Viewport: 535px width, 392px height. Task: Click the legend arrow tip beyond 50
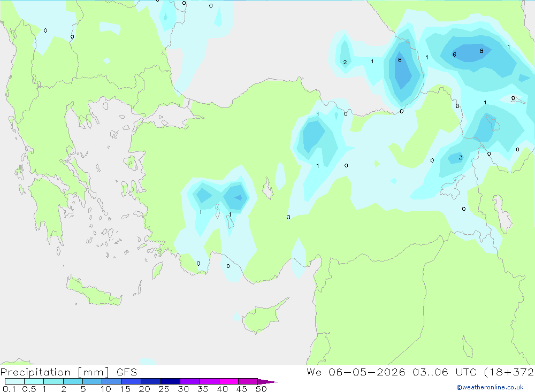click(x=268, y=382)
